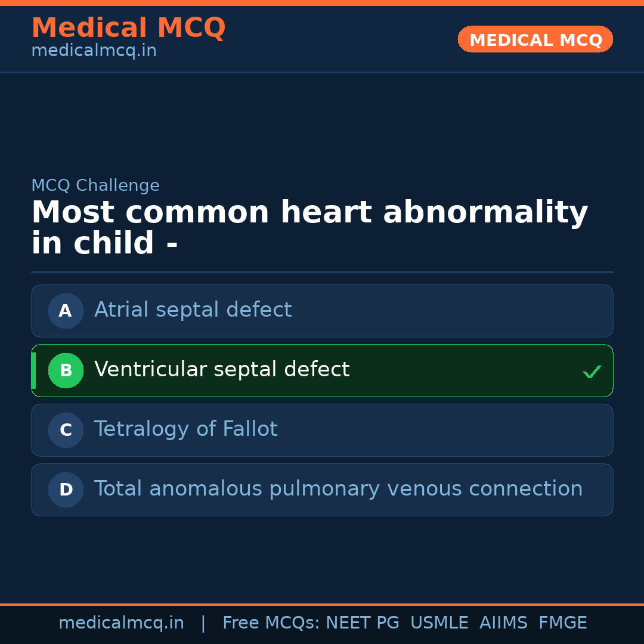Choose Total anomalous pulmonary venous connection

coord(338,489)
